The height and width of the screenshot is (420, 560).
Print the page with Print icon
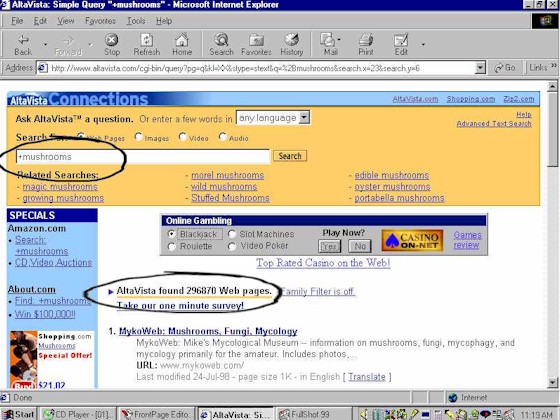click(x=366, y=39)
